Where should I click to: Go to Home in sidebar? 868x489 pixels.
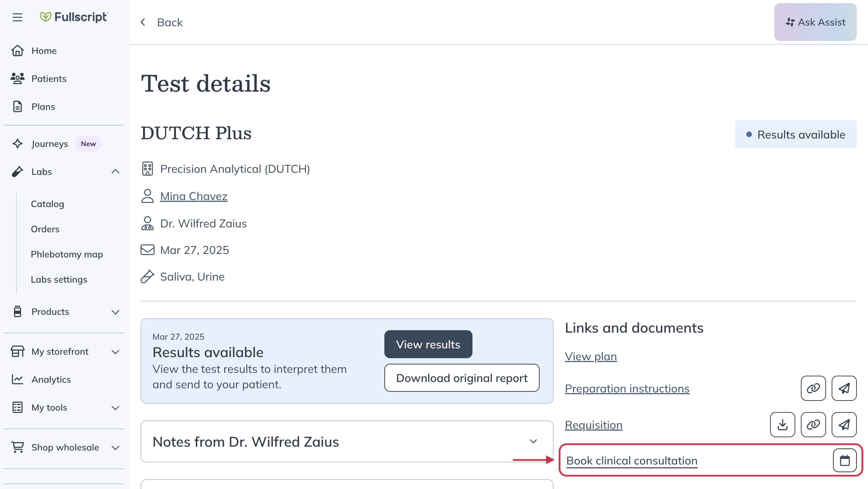(x=44, y=51)
